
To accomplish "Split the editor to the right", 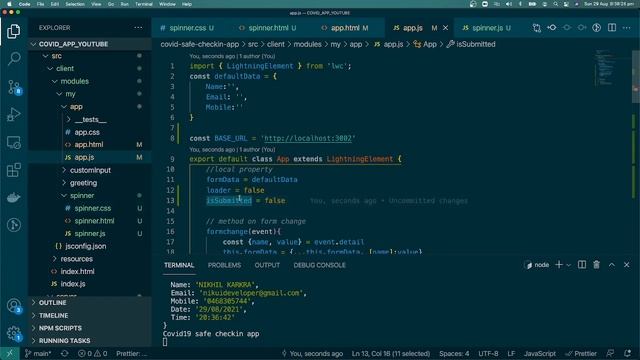I will (x=612, y=28).
